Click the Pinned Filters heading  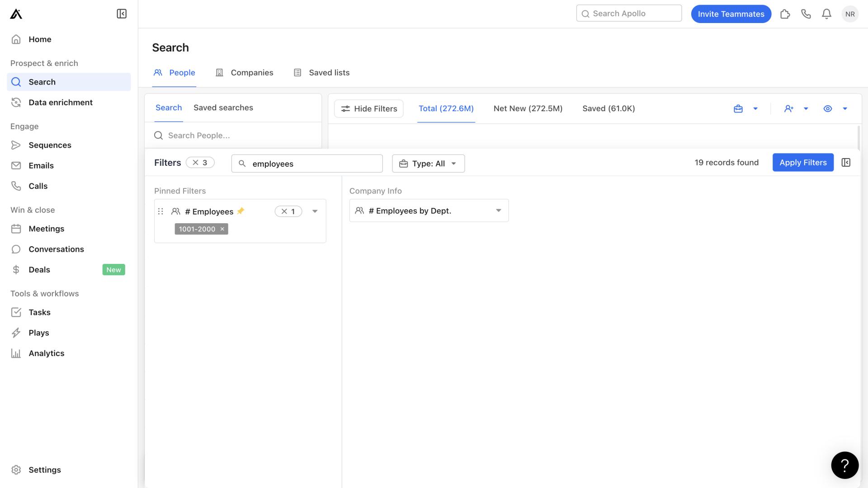click(x=180, y=191)
